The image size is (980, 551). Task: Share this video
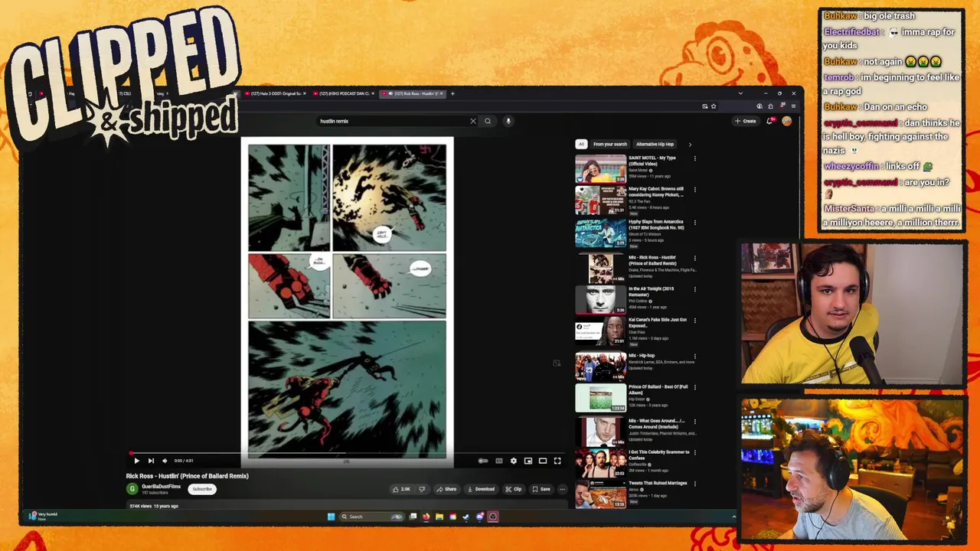click(446, 489)
